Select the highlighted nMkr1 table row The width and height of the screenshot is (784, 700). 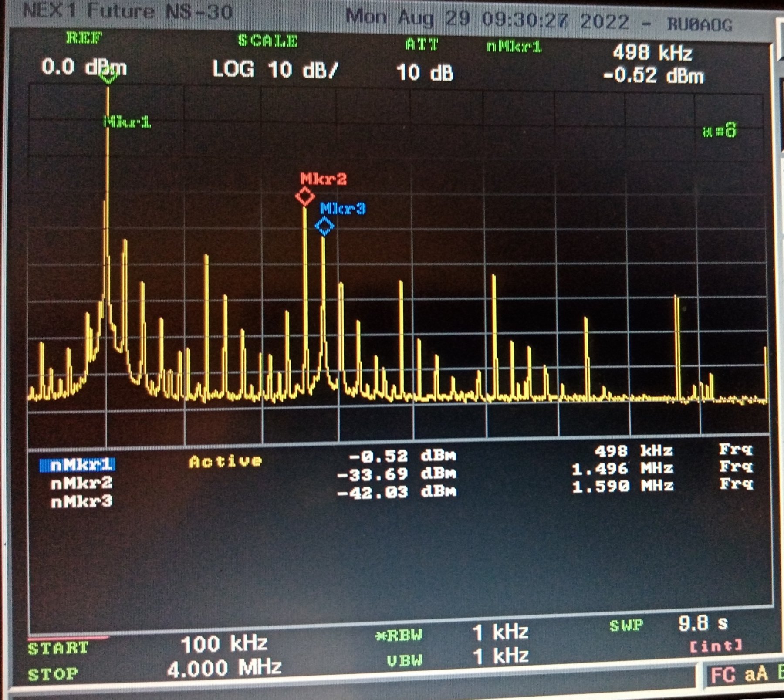[x=78, y=465]
